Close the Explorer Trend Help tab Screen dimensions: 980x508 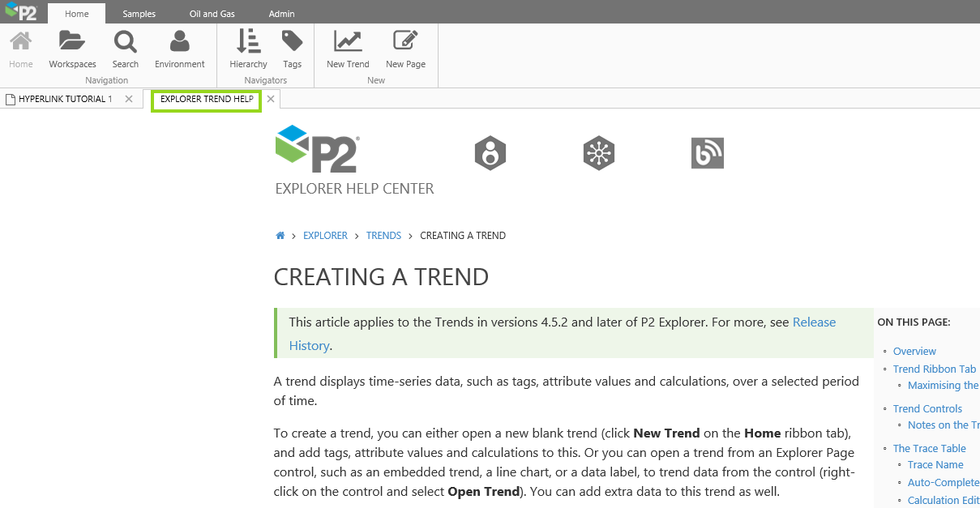pos(272,99)
